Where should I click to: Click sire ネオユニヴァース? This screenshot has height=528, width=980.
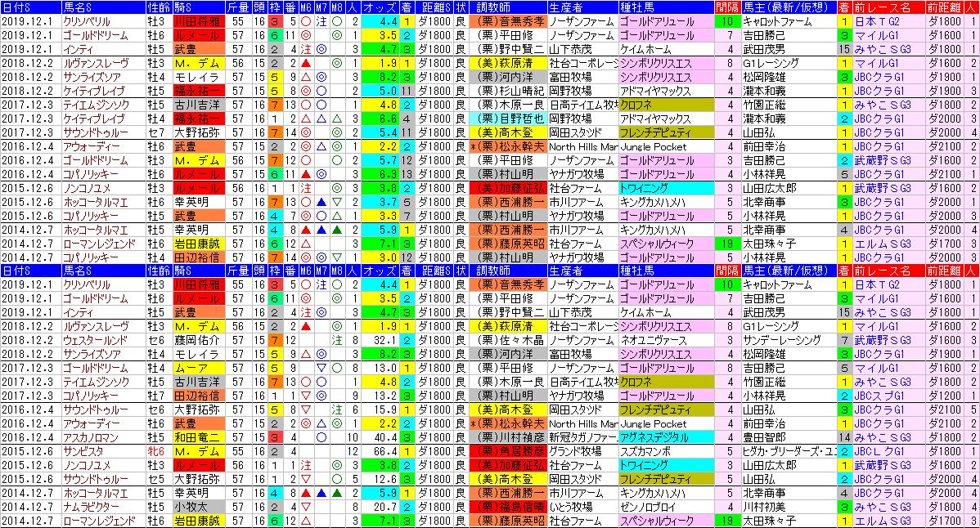pyautogui.click(x=653, y=340)
